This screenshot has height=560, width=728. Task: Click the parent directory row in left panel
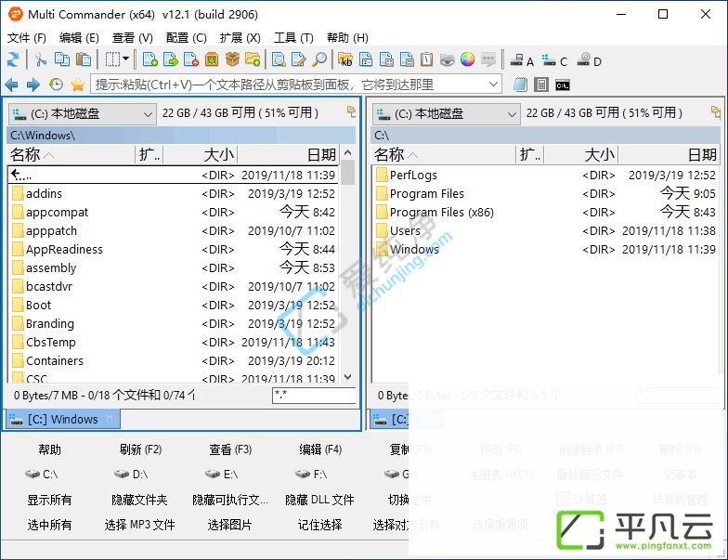[x=174, y=175]
